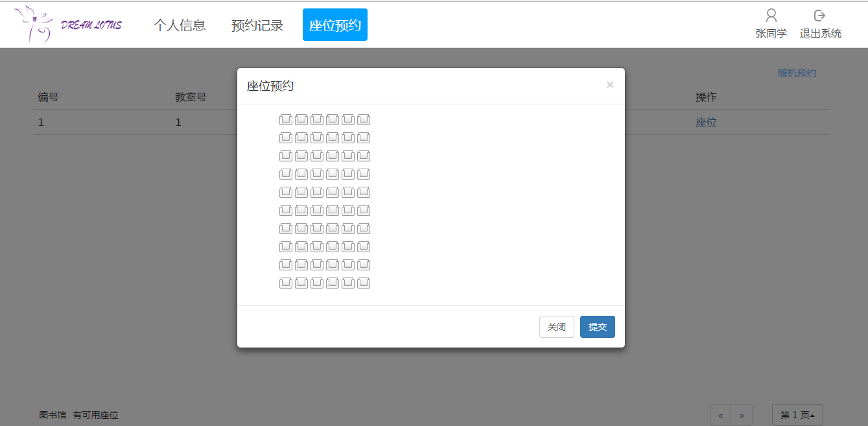Select seat in row 10, column 6
The image size is (868, 426).
pyautogui.click(x=364, y=283)
